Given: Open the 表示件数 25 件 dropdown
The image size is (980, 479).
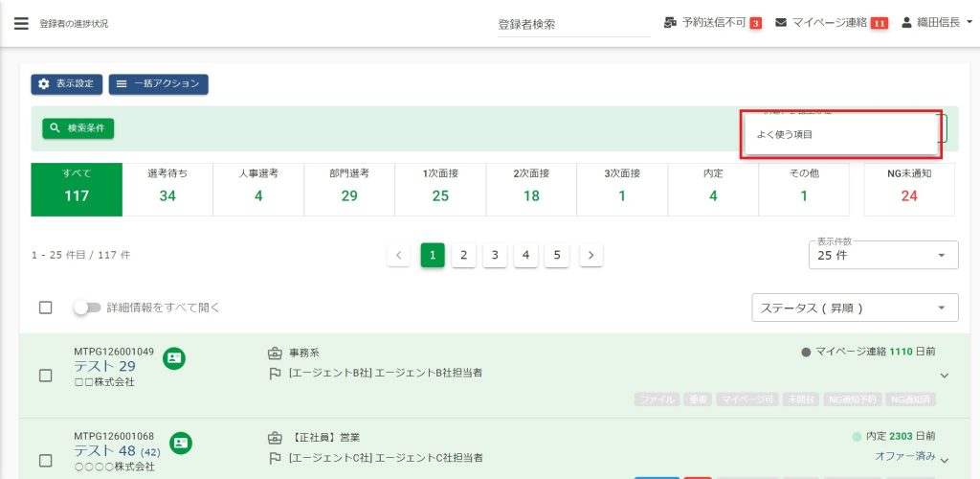Looking at the screenshot, I should tap(882, 255).
